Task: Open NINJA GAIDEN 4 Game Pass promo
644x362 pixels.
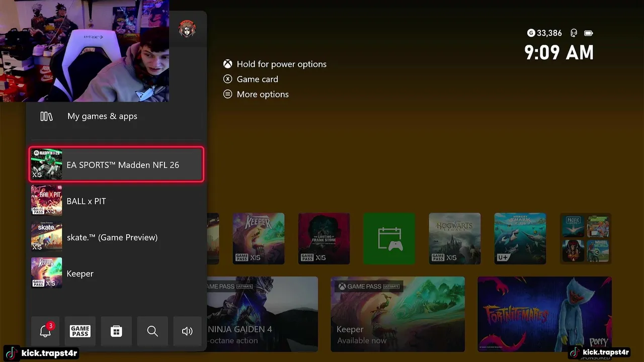Action: [263, 314]
